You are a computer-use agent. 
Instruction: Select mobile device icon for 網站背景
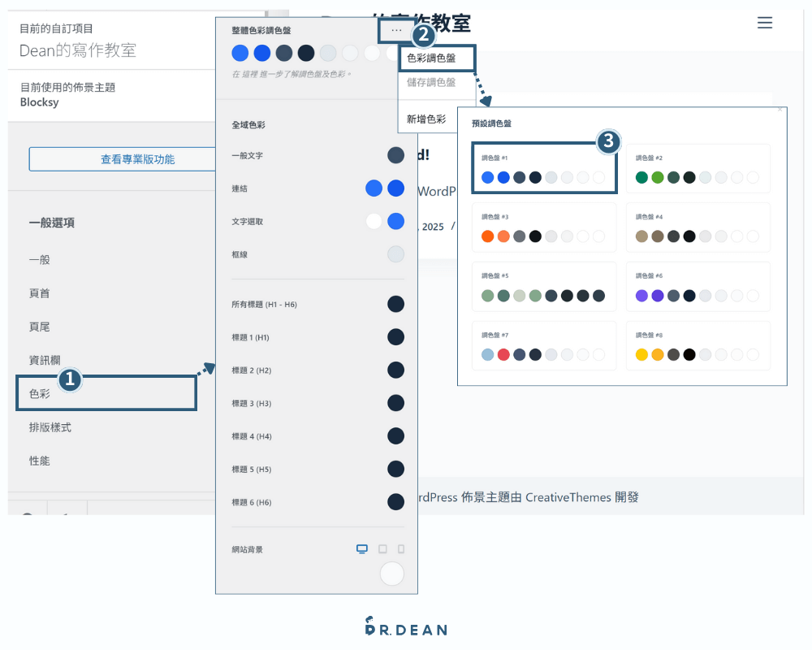pyautogui.click(x=401, y=549)
